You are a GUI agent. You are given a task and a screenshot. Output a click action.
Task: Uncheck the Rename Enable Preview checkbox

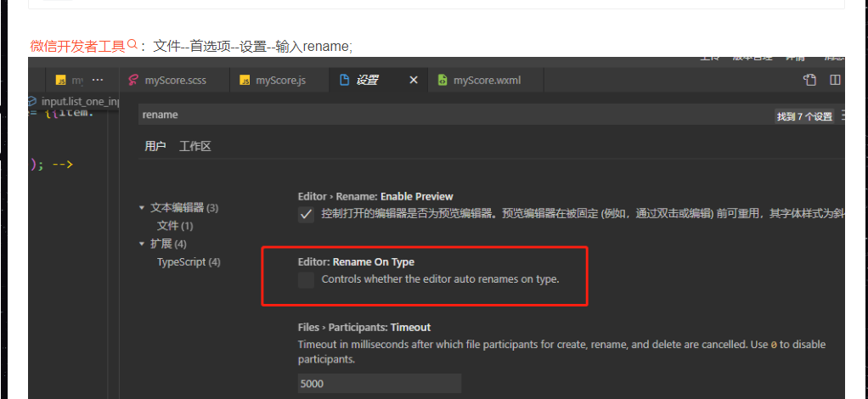(306, 214)
